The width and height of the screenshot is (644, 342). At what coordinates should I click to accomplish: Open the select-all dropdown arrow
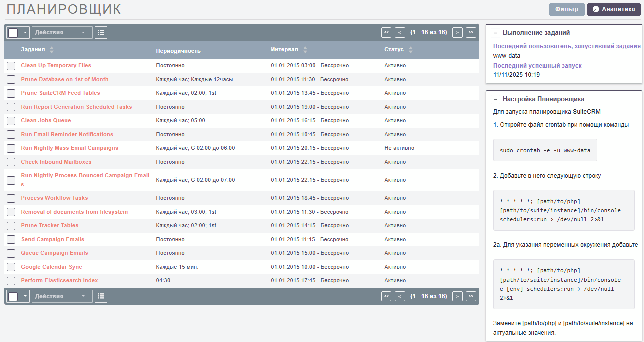pos(24,32)
